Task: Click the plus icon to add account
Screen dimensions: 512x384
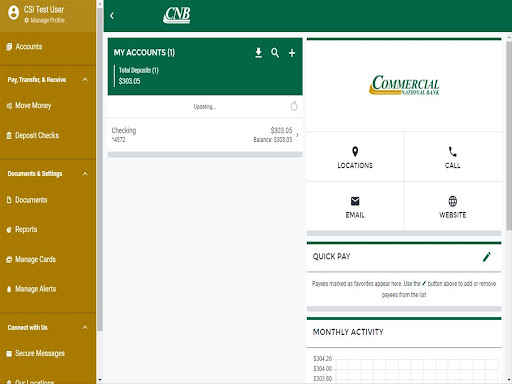Action: pyautogui.click(x=292, y=53)
